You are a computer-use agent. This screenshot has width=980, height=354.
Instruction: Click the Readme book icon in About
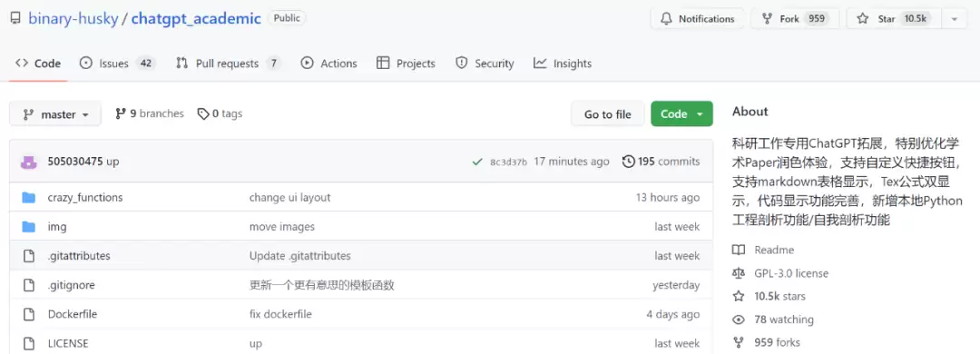739,251
